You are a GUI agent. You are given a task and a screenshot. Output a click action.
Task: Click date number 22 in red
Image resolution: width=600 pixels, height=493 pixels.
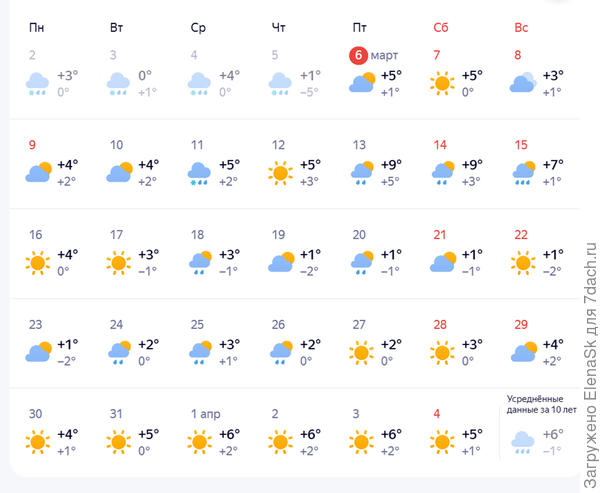(x=521, y=235)
